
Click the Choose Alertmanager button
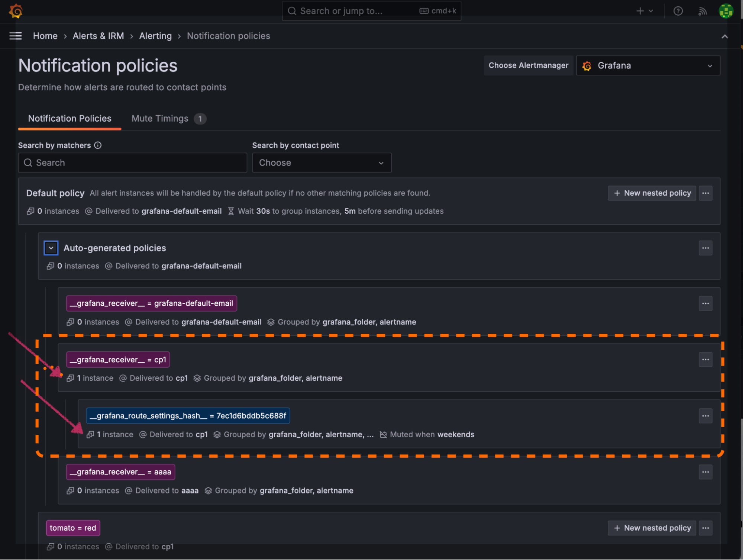pyautogui.click(x=528, y=65)
